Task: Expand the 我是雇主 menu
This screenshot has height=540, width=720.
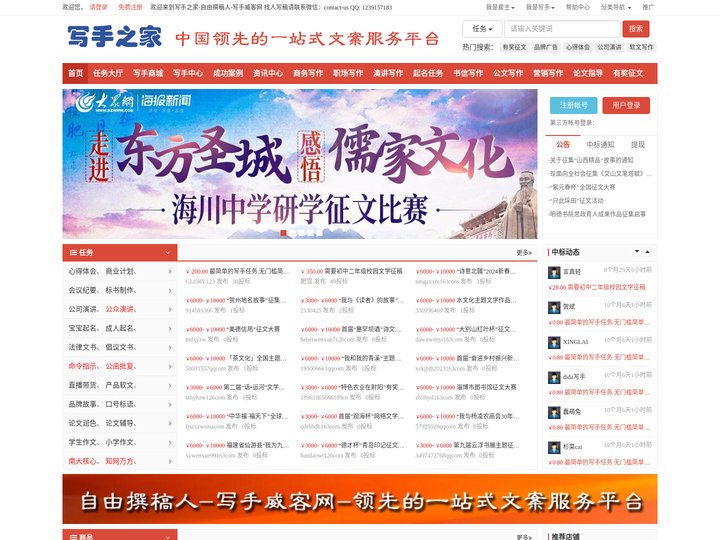Action: 500,7
